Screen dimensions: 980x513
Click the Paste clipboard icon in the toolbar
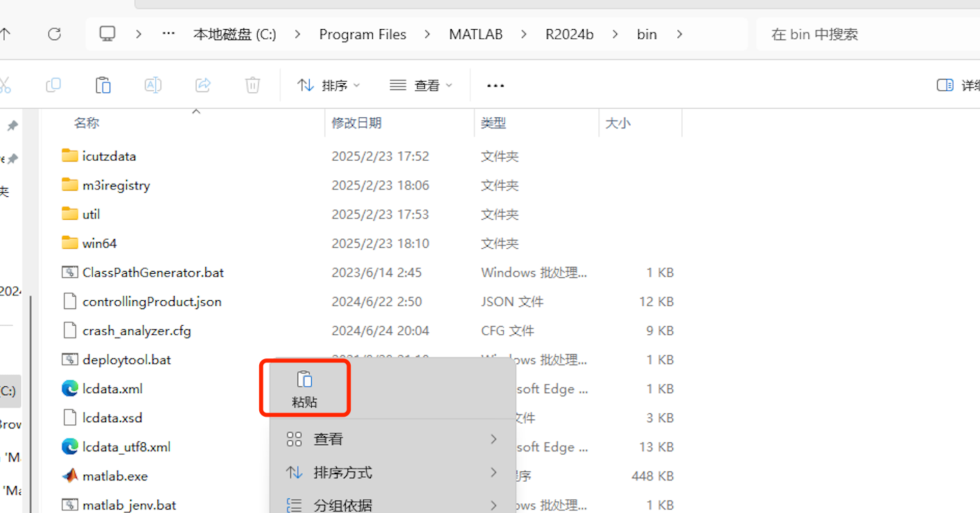103,85
